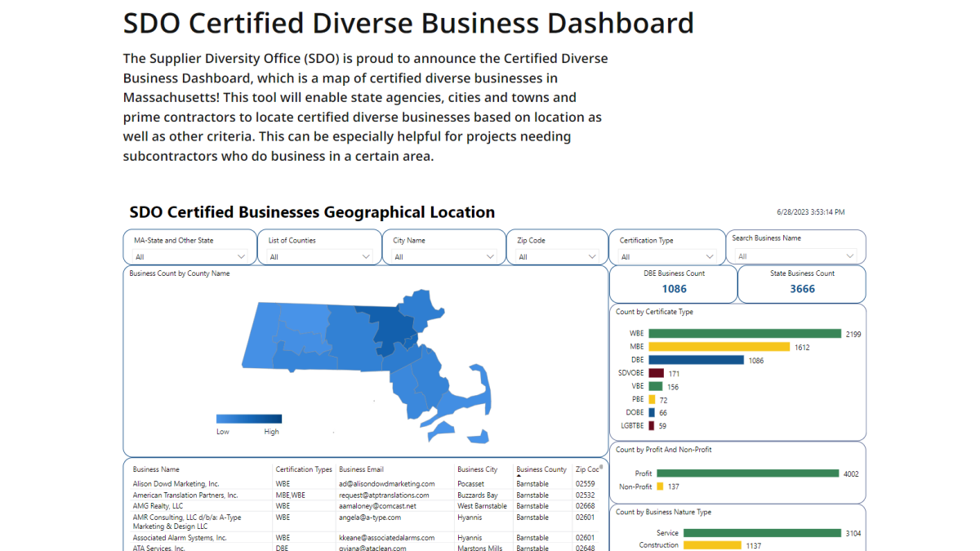Click the Marstons Mills city cell
The width and height of the screenshot is (980, 551).
click(x=480, y=548)
